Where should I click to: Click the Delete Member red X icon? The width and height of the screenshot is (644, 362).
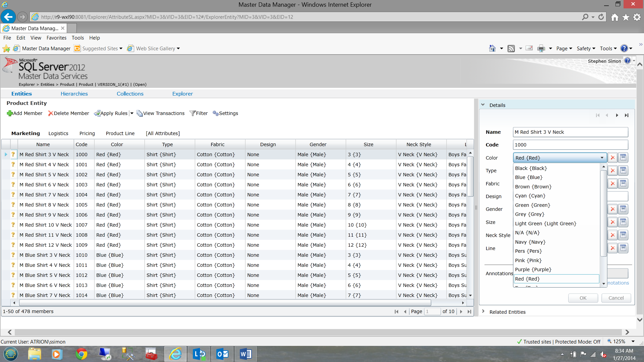(51, 113)
